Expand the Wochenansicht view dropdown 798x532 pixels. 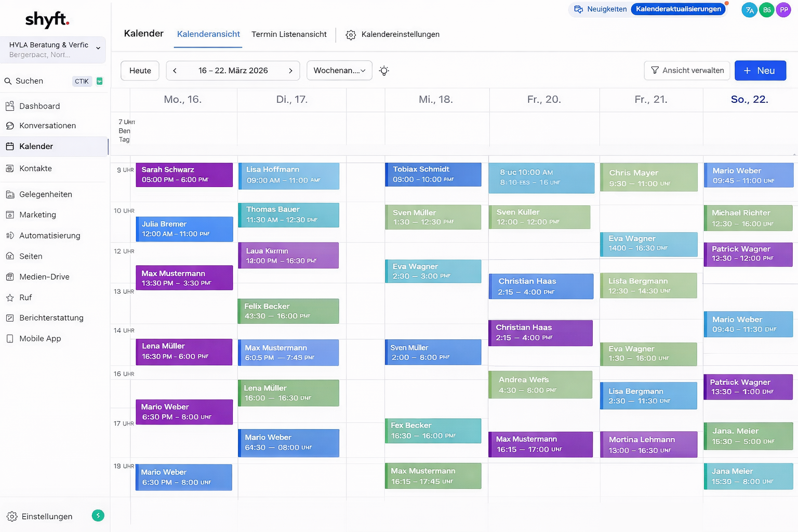point(339,71)
